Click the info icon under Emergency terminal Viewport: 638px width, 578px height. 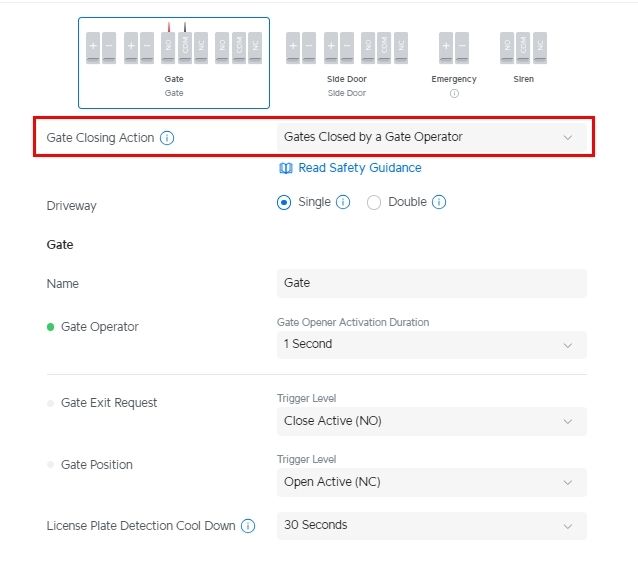click(x=454, y=93)
